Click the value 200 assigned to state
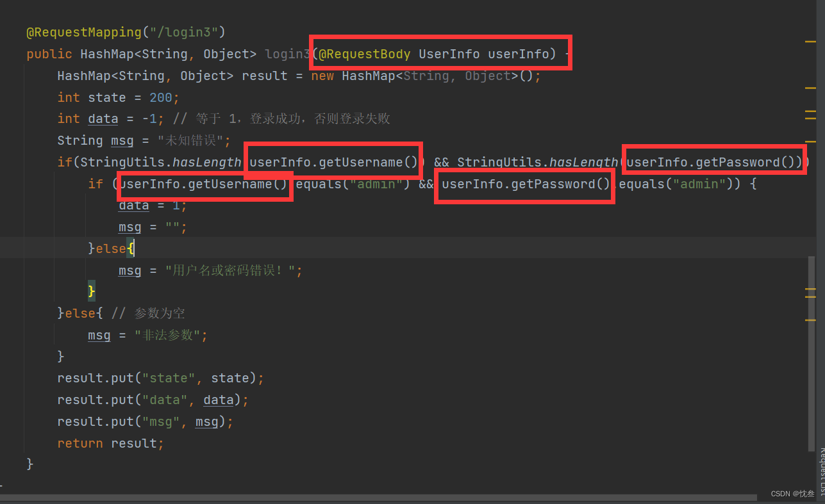Viewport: 825px width, 504px height. click(161, 97)
